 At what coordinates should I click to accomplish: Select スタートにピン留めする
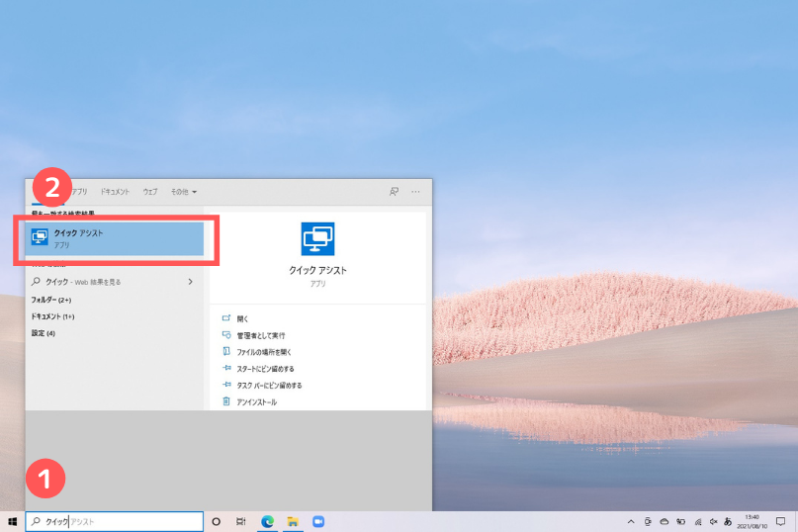(x=266, y=369)
